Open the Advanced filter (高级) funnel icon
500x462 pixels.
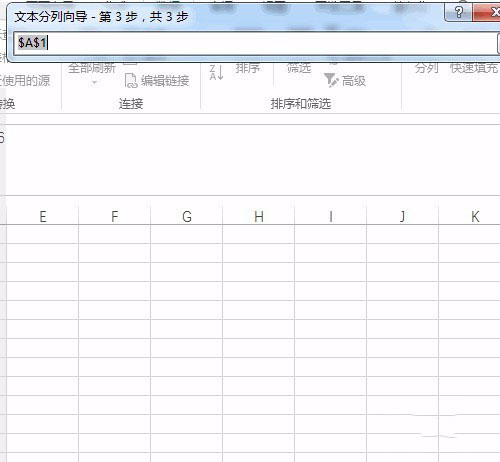click(331, 80)
